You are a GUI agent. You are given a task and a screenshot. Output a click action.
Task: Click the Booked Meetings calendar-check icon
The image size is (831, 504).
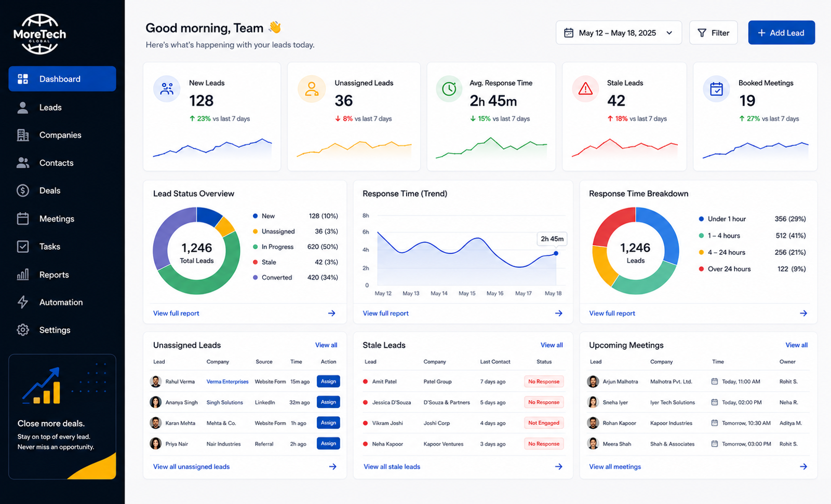[x=716, y=89]
